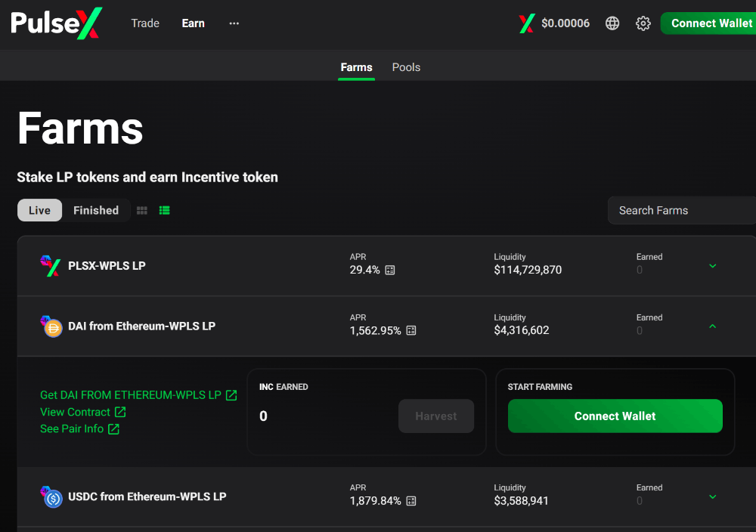The height and width of the screenshot is (532, 756).
Task: Click the PLSX-WPLS LP token pair icon
Action: point(51,266)
